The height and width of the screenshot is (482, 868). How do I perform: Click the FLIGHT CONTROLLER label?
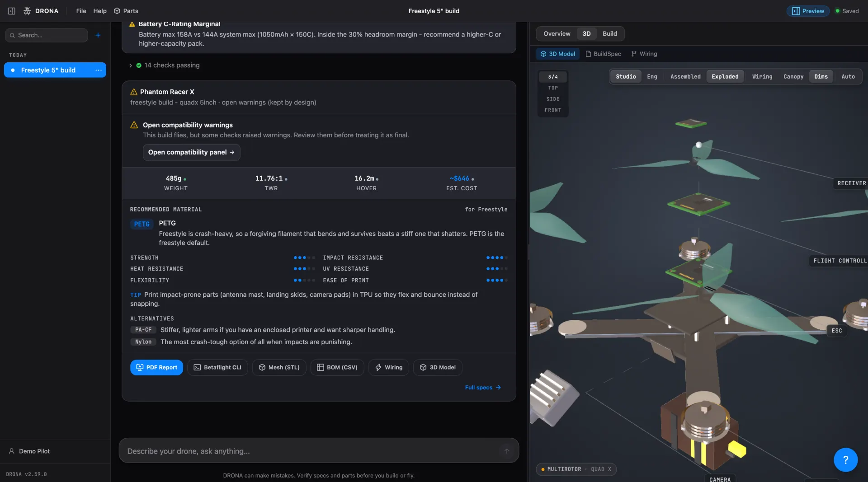[840, 261]
